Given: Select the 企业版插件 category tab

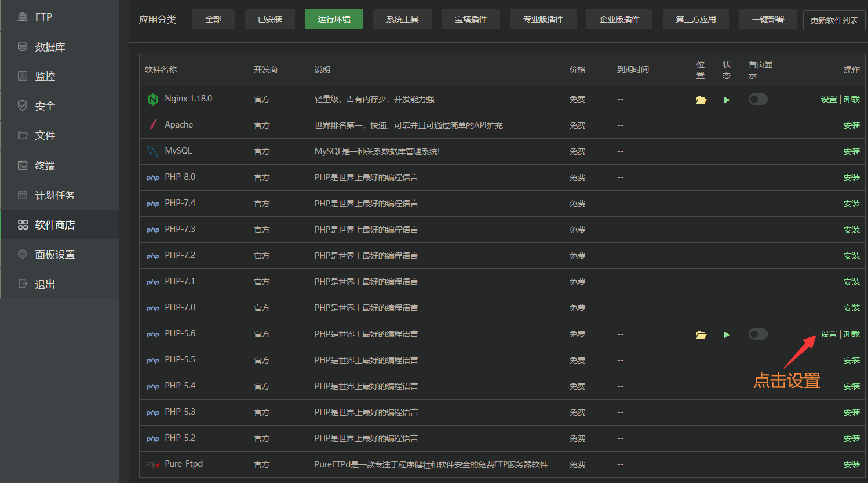Looking at the screenshot, I should 619,19.
